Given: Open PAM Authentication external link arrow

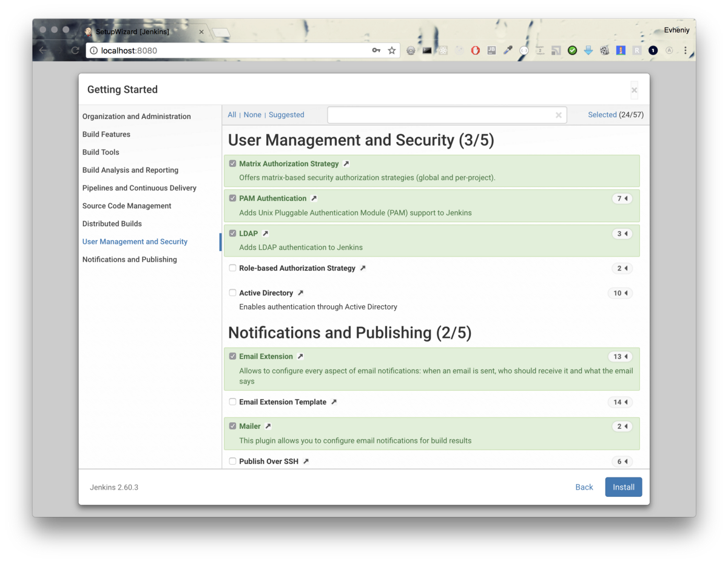Looking at the screenshot, I should click(x=314, y=198).
